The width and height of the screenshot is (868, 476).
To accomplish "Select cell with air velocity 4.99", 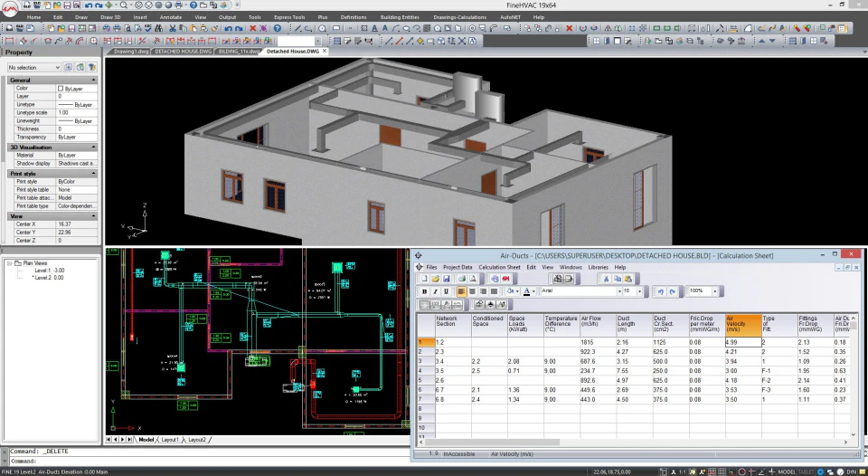I will pos(743,342).
